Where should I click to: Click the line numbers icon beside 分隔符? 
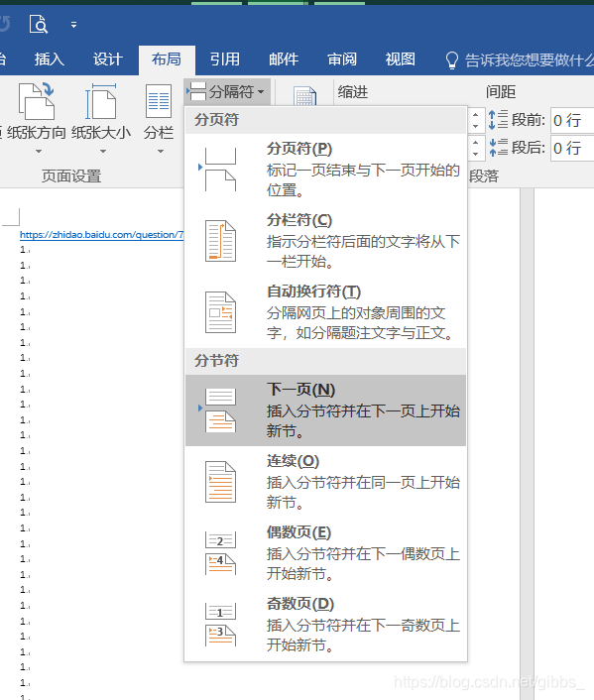[x=304, y=95]
